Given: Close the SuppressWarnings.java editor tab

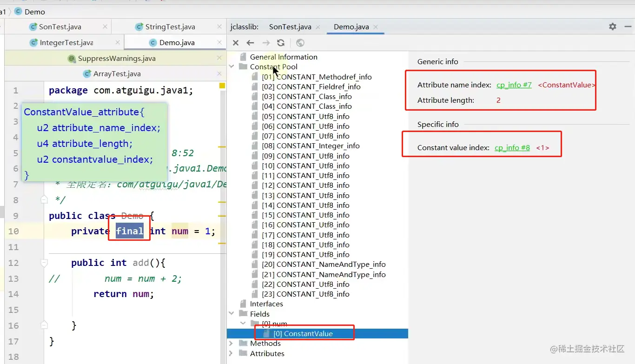Looking at the screenshot, I should point(219,58).
